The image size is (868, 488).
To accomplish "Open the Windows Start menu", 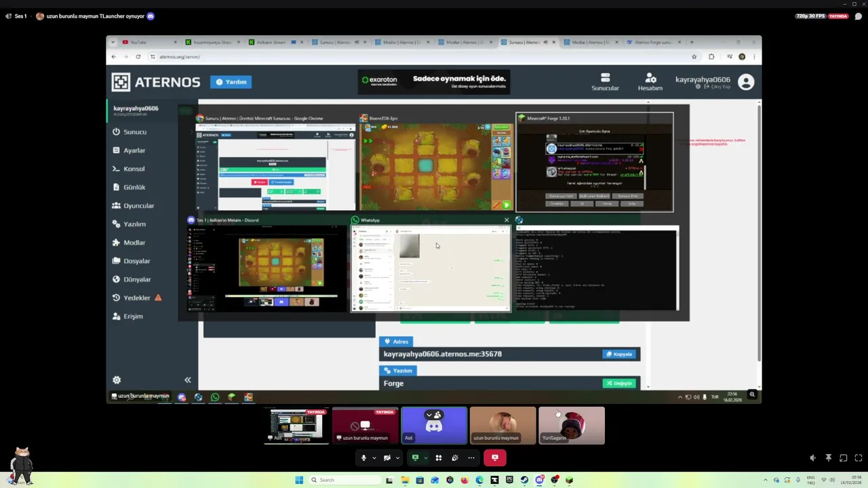I will click(299, 480).
